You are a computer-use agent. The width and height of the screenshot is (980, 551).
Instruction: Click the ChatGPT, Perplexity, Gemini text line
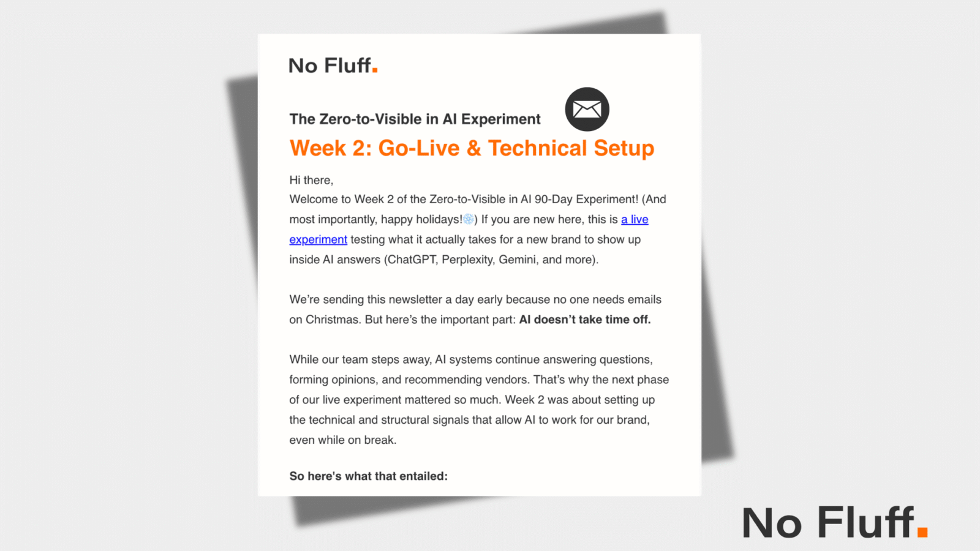(443, 260)
